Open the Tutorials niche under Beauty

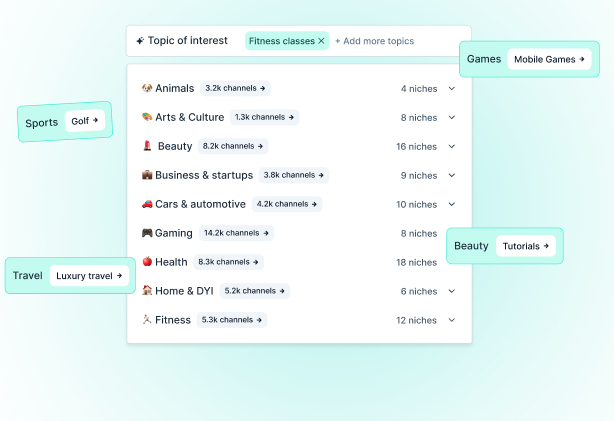click(x=525, y=246)
